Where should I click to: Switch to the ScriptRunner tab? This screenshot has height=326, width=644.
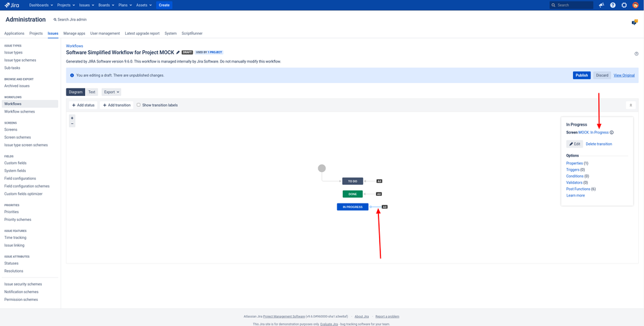[192, 34]
